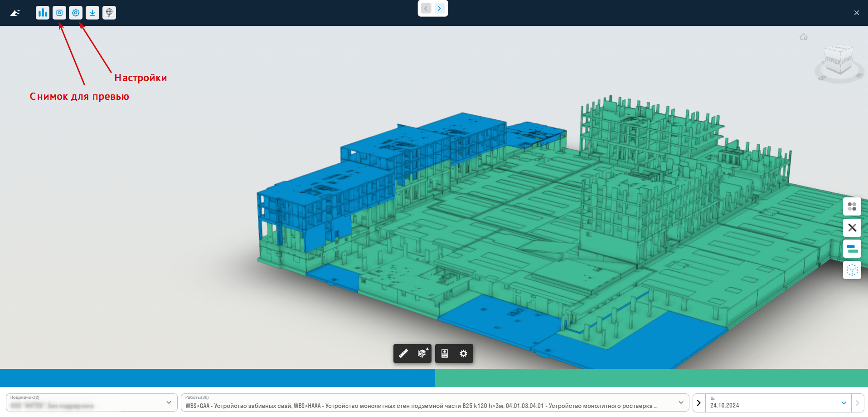Click the globe icon in the top toolbar

(109, 13)
